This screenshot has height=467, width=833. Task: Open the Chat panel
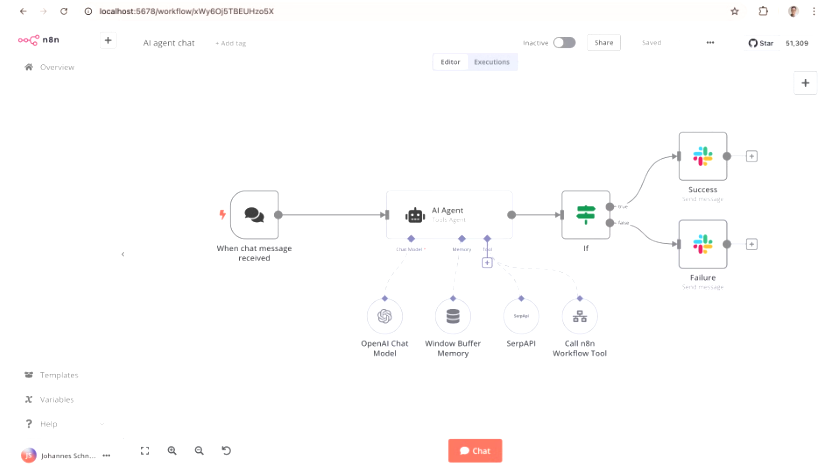coord(475,451)
